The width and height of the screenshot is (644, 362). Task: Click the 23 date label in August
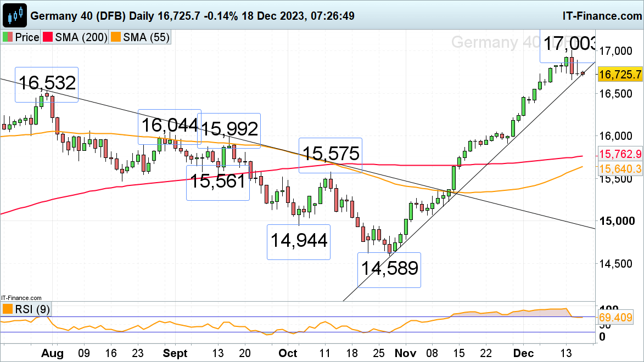click(x=138, y=353)
